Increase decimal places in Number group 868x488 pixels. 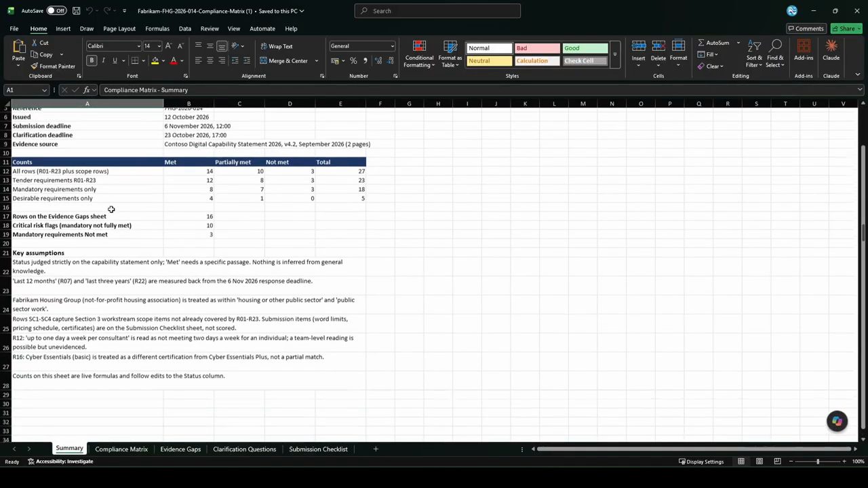[x=378, y=61]
